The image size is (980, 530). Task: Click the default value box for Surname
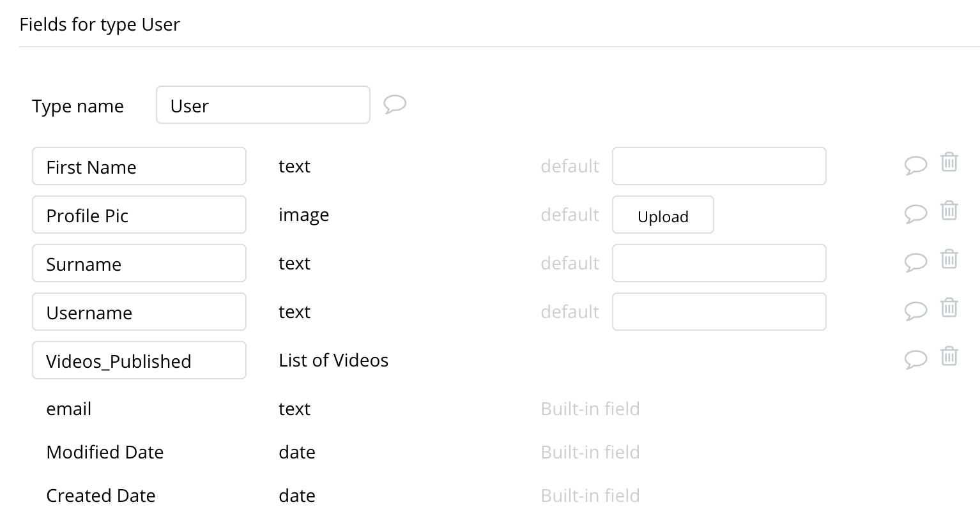click(718, 262)
